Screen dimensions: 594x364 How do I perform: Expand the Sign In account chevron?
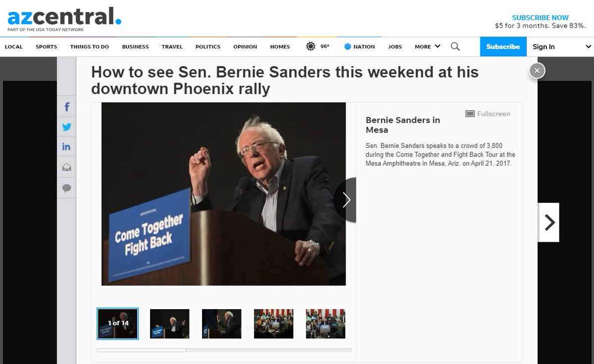(588, 46)
